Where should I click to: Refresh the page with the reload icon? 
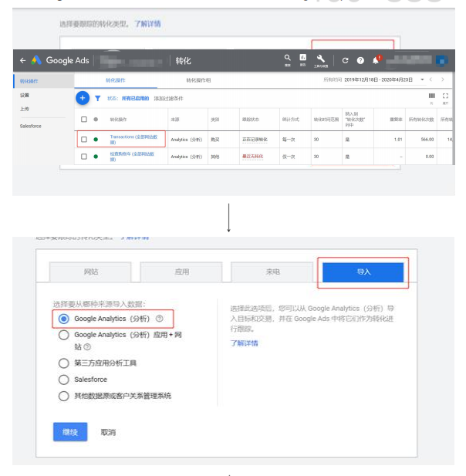tap(345, 60)
